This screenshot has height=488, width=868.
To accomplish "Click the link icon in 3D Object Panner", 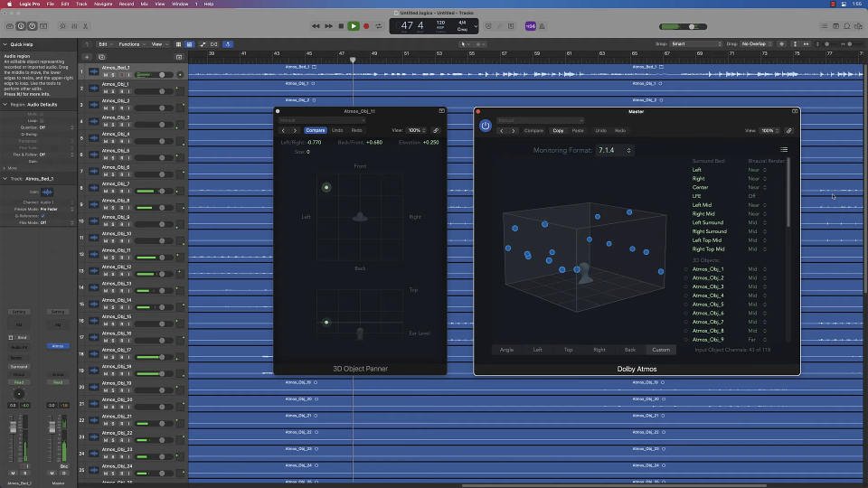I will click(x=436, y=130).
